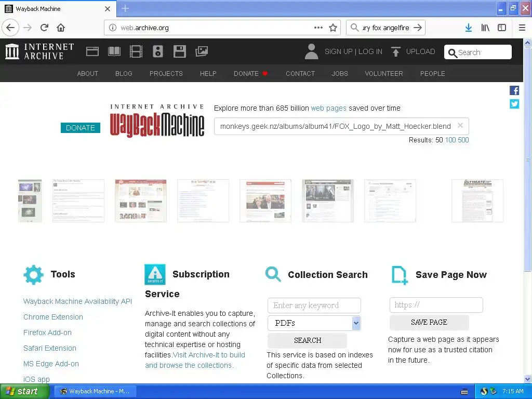Click the SAVE PAGE button
Viewport: 532px width, 399px height.
(x=429, y=322)
